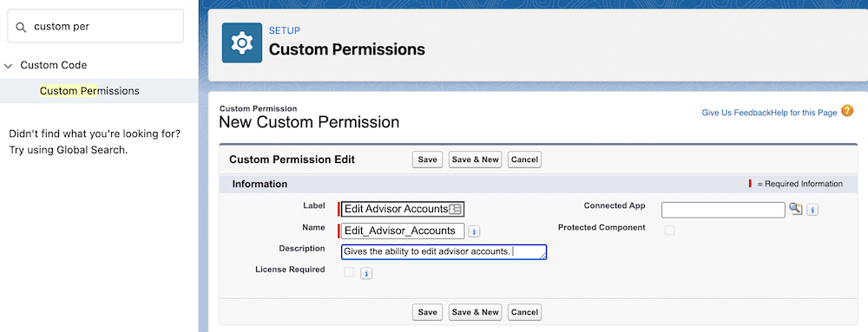The height and width of the screenshot is (332, 868).
Task: Open the Connected App lookup magnifier icon
Action: click(x=795, y=208)
